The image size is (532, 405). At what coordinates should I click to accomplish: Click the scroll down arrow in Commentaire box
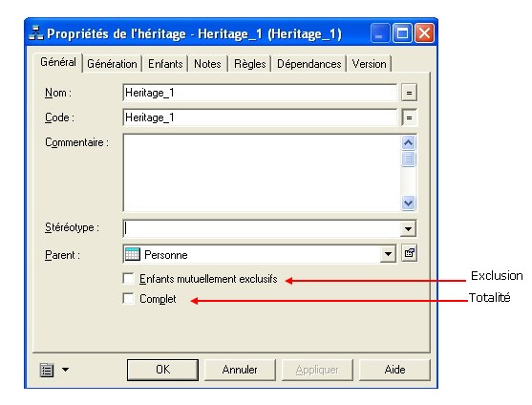pos(408,202)
